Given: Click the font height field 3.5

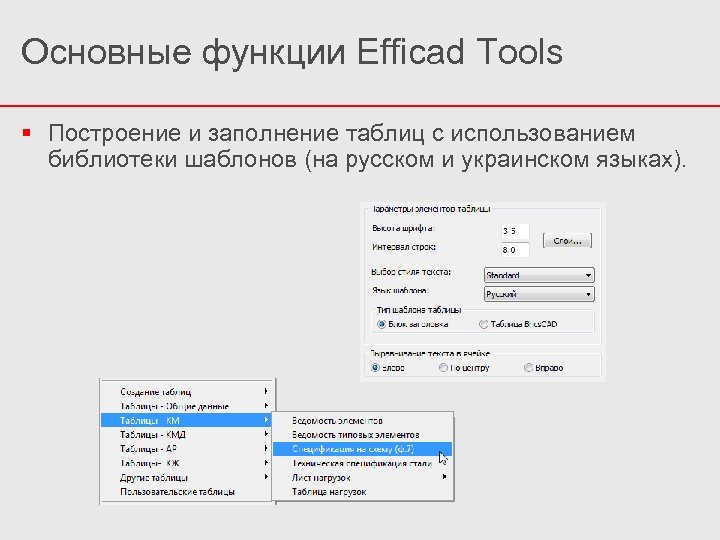Looking at the screenshot, I should [515, 231].
